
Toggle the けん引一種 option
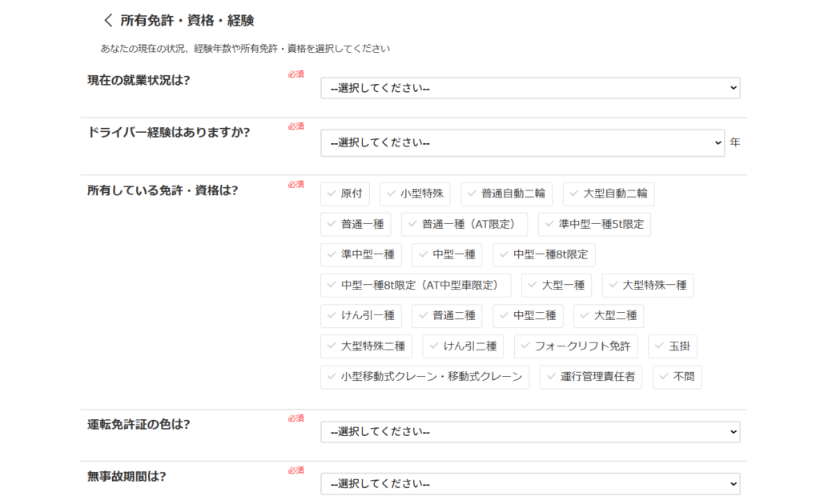click(x=360, y=316)
